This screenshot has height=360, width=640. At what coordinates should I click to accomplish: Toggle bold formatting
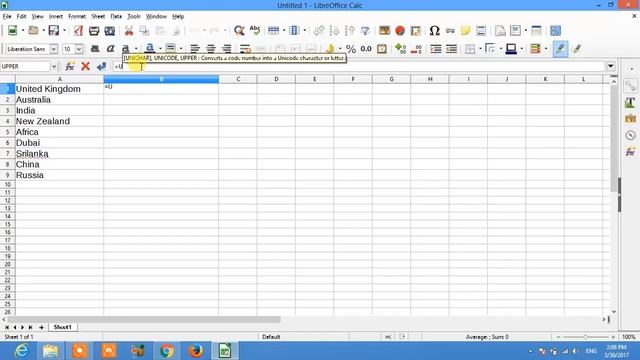pos(95,49)
